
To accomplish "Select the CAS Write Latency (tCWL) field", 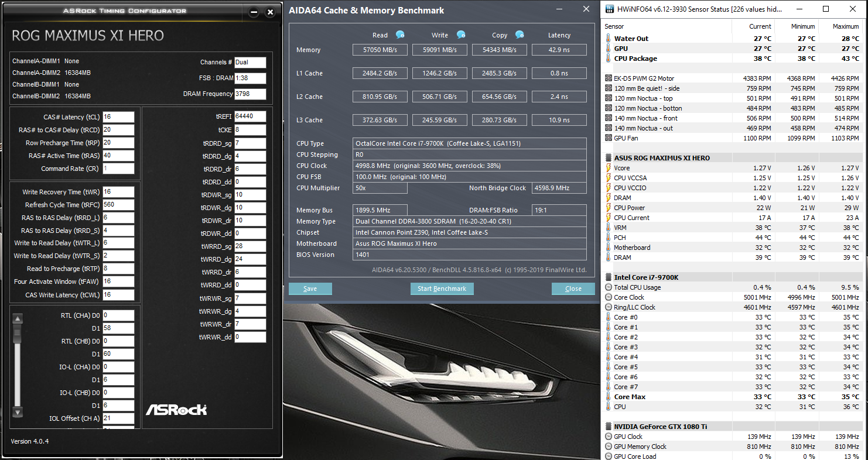I will tap(118, 295).
